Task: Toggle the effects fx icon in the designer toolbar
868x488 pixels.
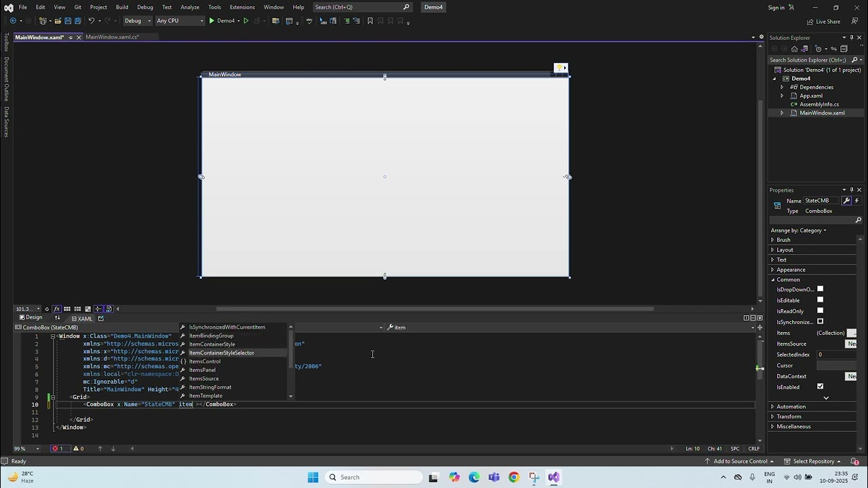Action: 56,309
